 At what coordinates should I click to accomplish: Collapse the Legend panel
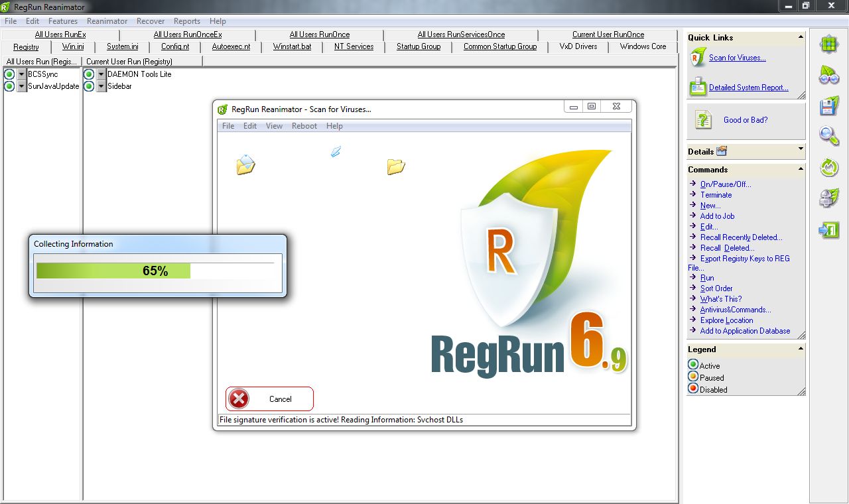click(x=801, y=348)
